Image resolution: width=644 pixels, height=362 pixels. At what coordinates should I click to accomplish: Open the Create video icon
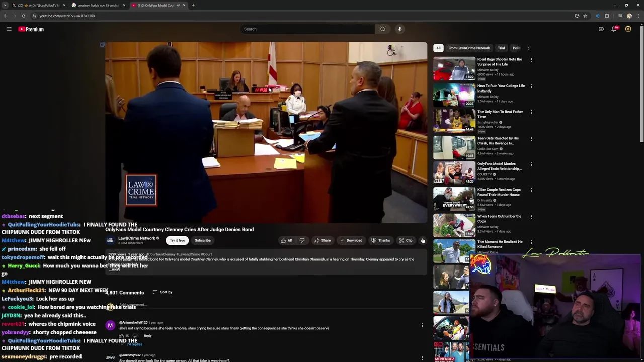(x=601, y=29)
